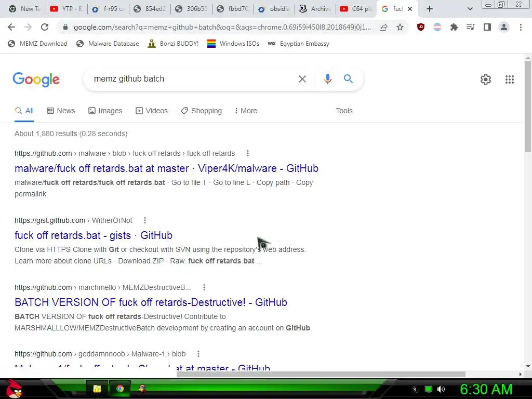532x399 pixels.
Task: Go back to previous page
Action: click(x=11, y=27)
